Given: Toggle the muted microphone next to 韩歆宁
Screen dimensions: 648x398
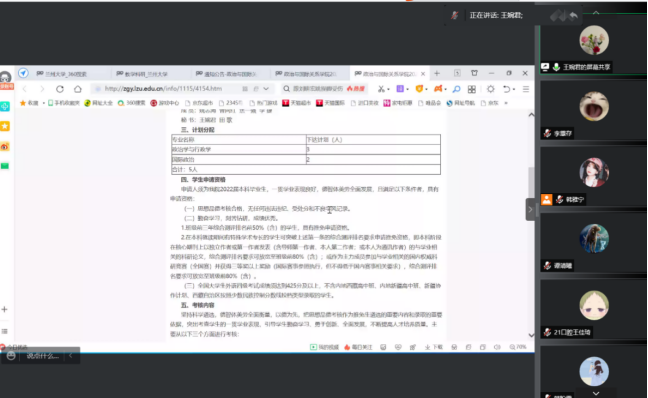Looking at the screenshot, I should point(560,200).
